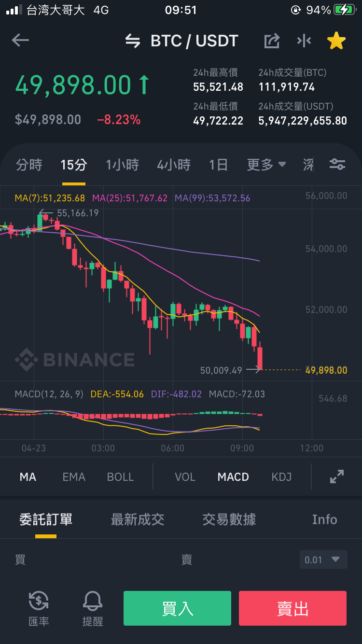
Task: Toggle the EMA indicator
Action: click(74, 477)
